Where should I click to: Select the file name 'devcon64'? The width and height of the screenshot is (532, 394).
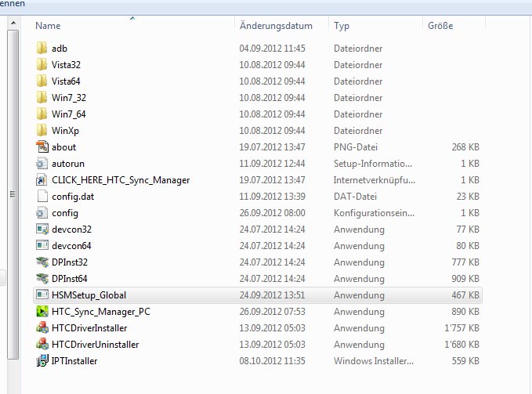click(x=71, y=246)
